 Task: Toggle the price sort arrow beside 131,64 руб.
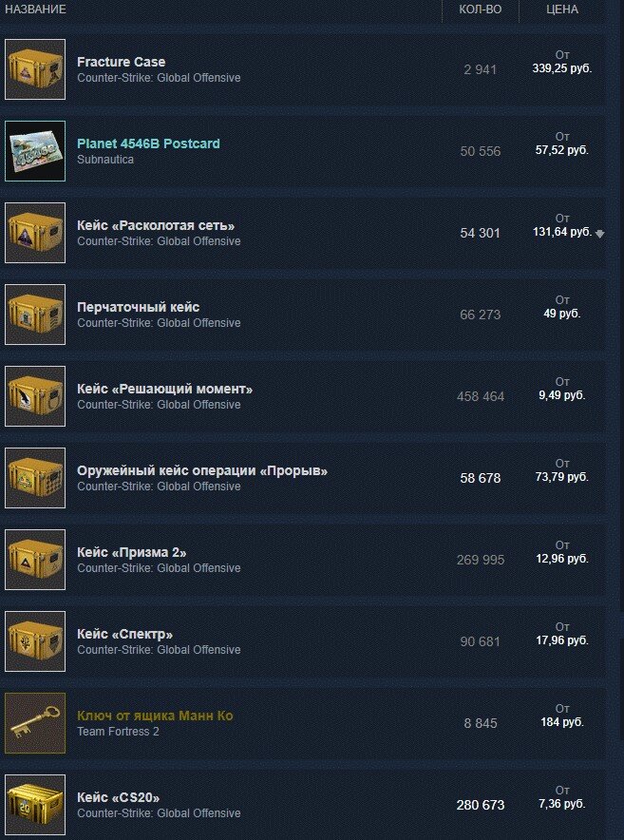point(600,234)
